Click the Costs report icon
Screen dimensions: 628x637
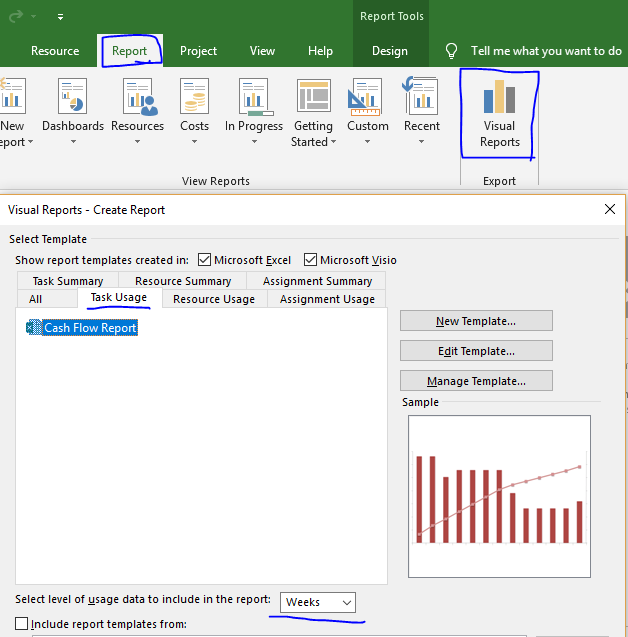(x=194, y=98)
